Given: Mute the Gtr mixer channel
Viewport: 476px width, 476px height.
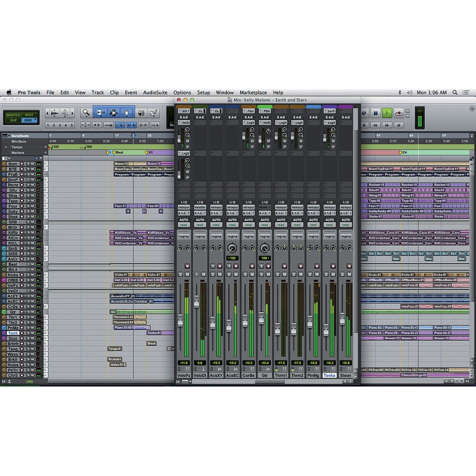Looking at the screenshot, I should 268,275.
